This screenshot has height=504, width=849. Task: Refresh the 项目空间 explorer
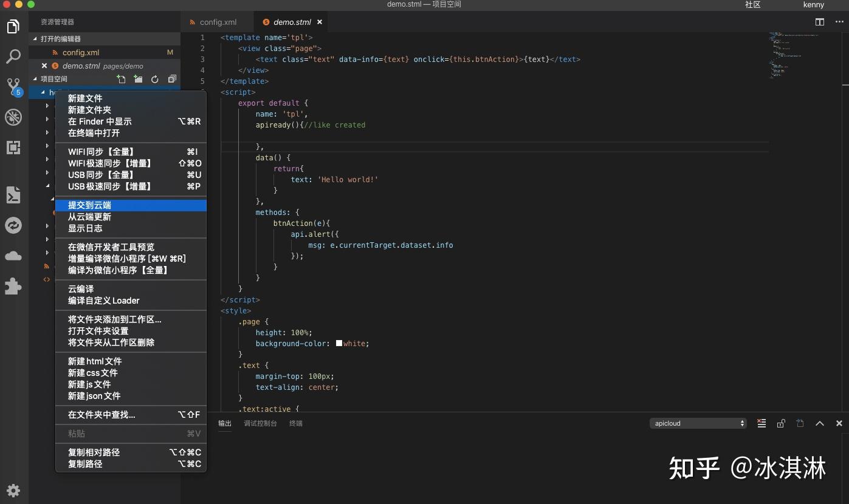pos(155,79)
